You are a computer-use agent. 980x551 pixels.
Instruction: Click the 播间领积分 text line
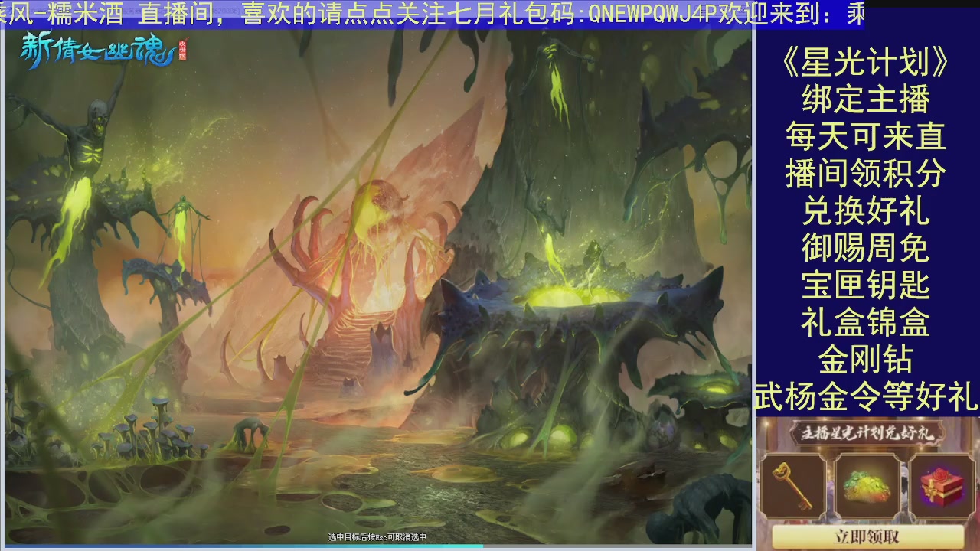(x=866, y=174)
